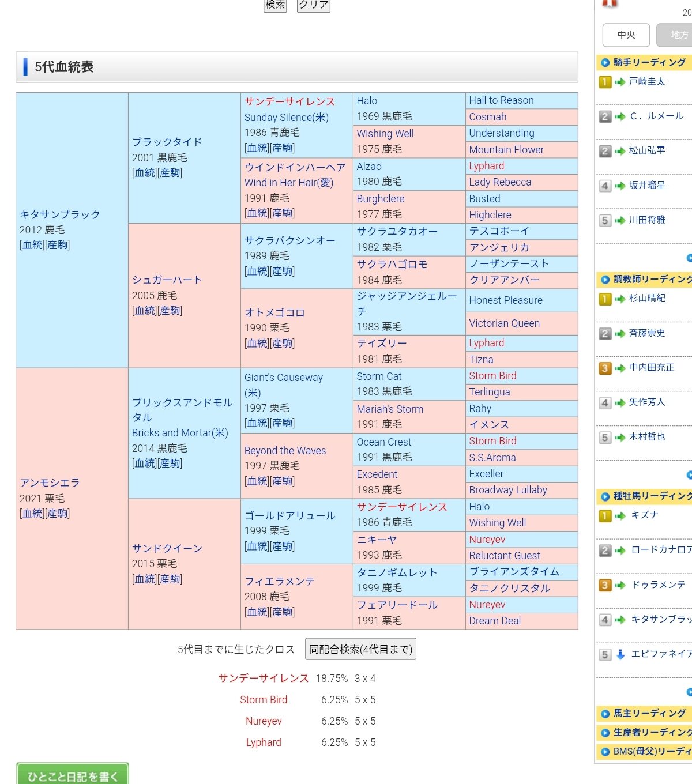Click the green arrow next to C.ルメール
This screenshot has height=784, width=692.
point(620,117)
